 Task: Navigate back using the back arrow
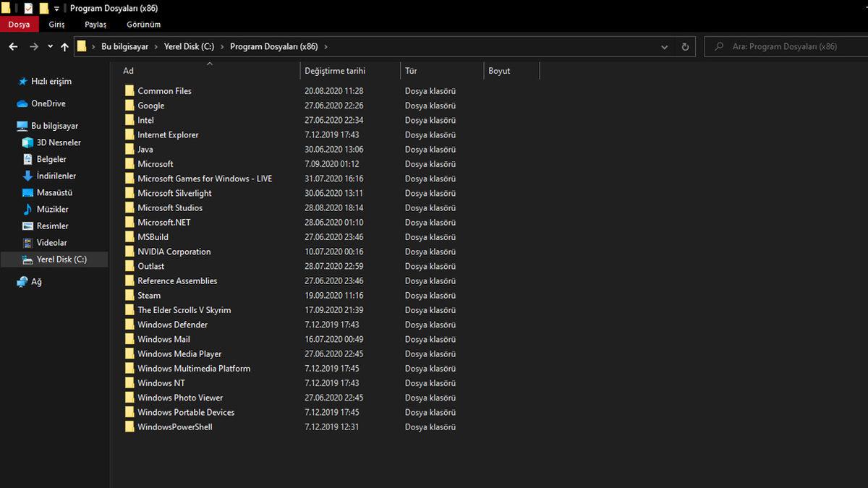click(x=13, y=46)
